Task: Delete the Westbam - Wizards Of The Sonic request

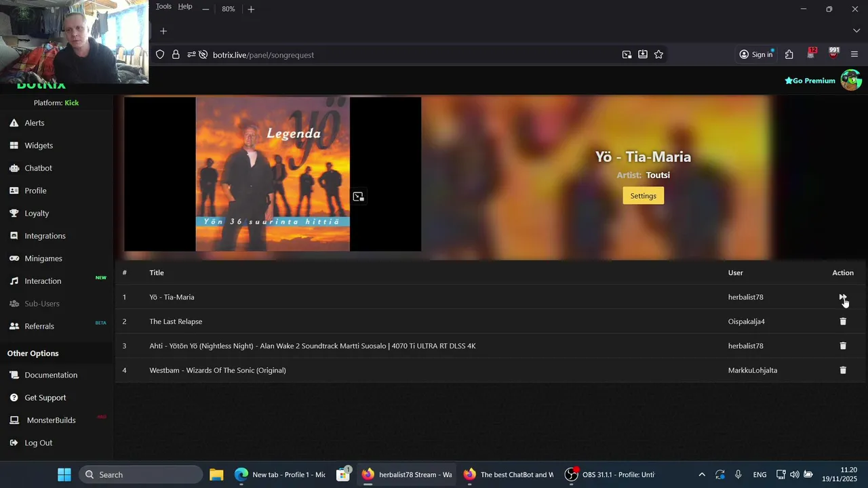Action: click(843, 370)
